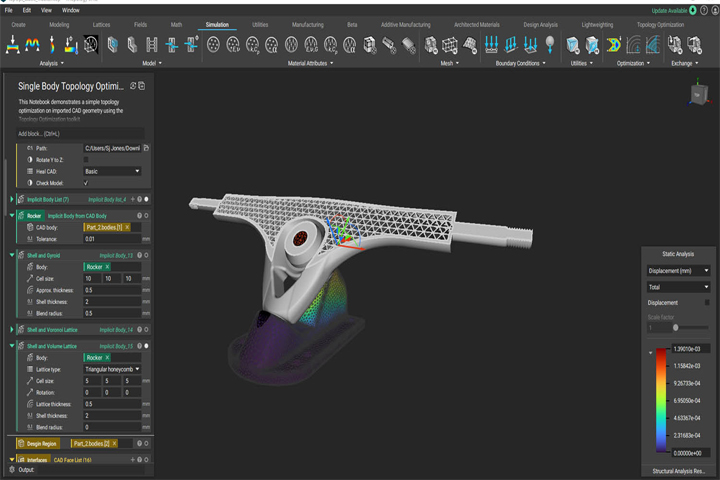The width and height of the screenshot is (720, 480).
Task: Click the black-background analysis icon beside the thermometer icon
Action: pos(91,45)
